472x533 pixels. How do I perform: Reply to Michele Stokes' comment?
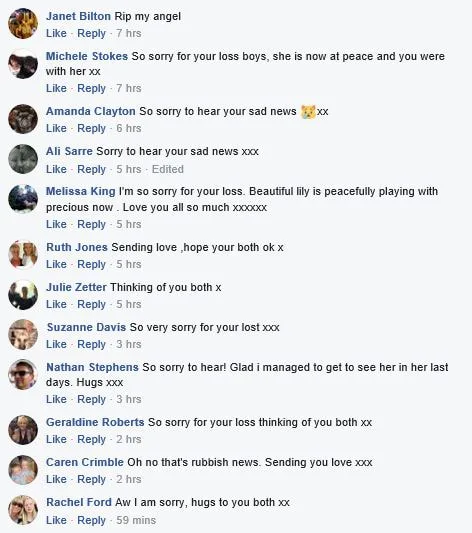[x=91, y=88]
